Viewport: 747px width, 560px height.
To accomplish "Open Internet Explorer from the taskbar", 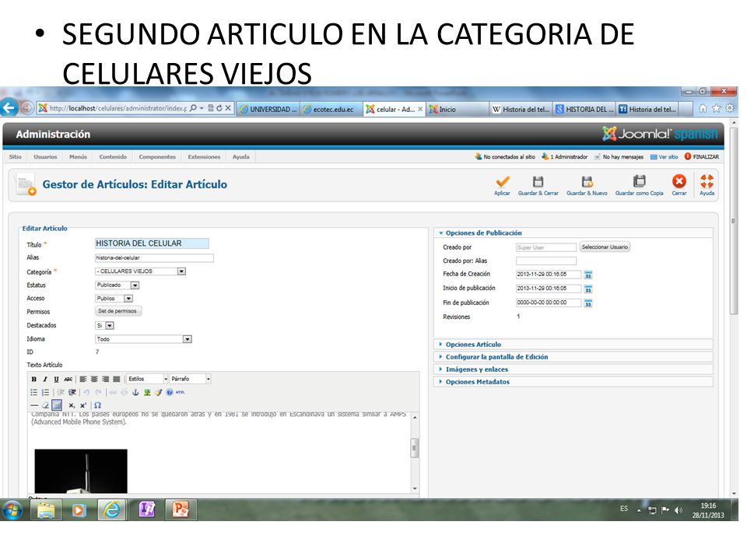I will [x=112, y=509].
